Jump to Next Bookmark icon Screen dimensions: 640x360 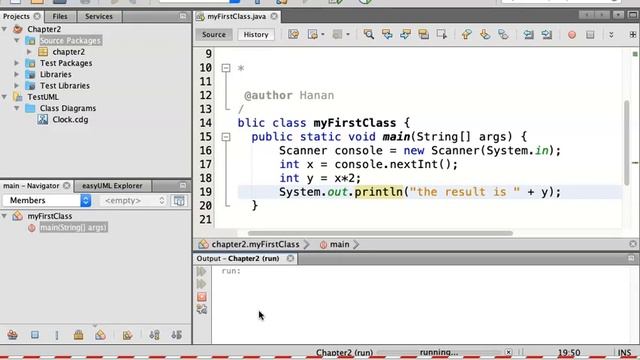pos(484,34)
